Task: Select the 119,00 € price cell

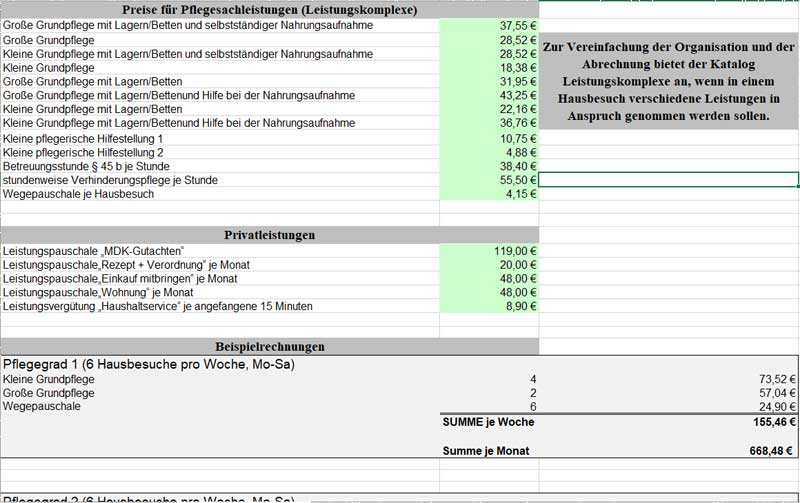Action: (x=489, y=251)
